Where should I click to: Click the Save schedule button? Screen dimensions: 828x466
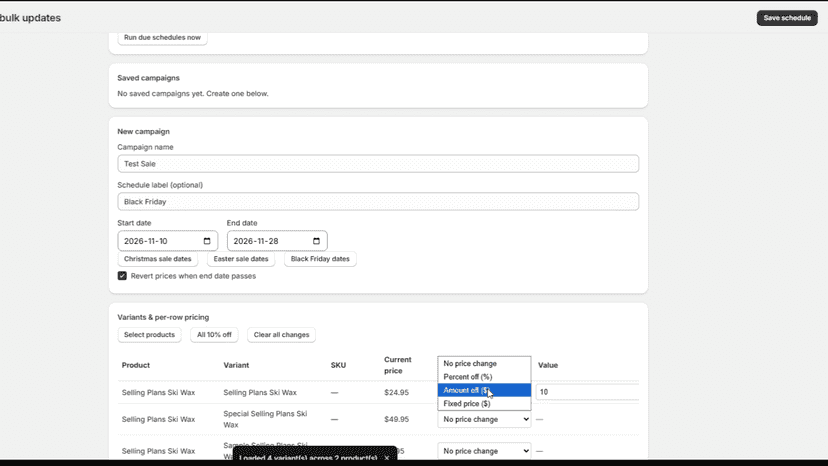tap(787, 18)
